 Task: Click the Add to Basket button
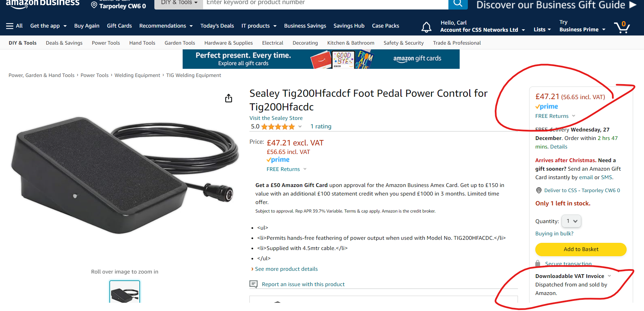click(581, 249)
